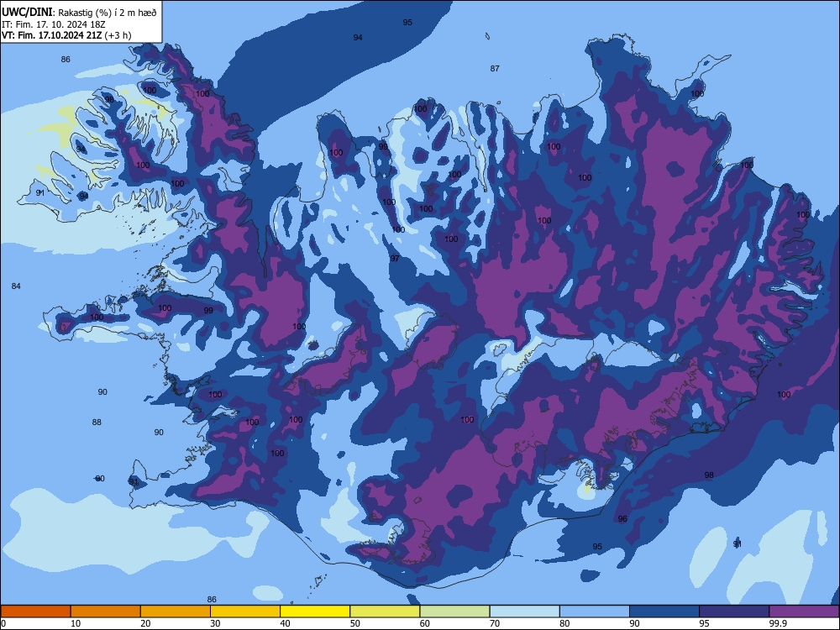Click the 'UWC/DINI: Rakastig (%) í 2 m hæð' title
This screenshot has height=630, width=840.
[79, 13]
